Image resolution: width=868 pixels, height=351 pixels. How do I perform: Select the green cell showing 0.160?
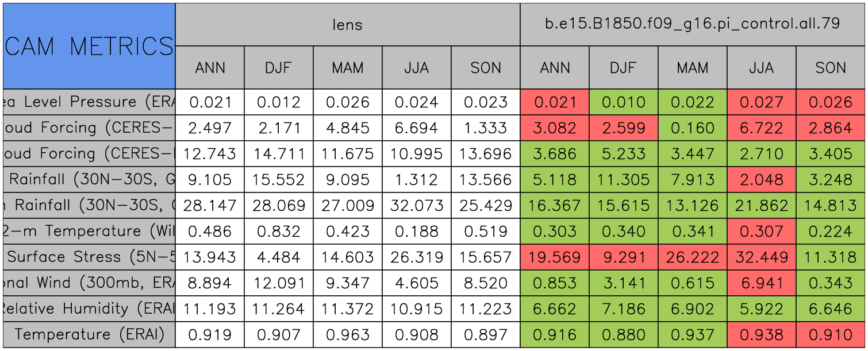(692, 128)
